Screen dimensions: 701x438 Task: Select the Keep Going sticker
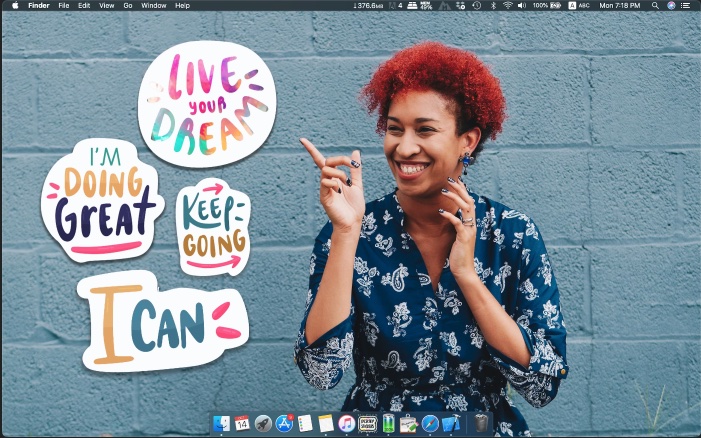[213, 227]
